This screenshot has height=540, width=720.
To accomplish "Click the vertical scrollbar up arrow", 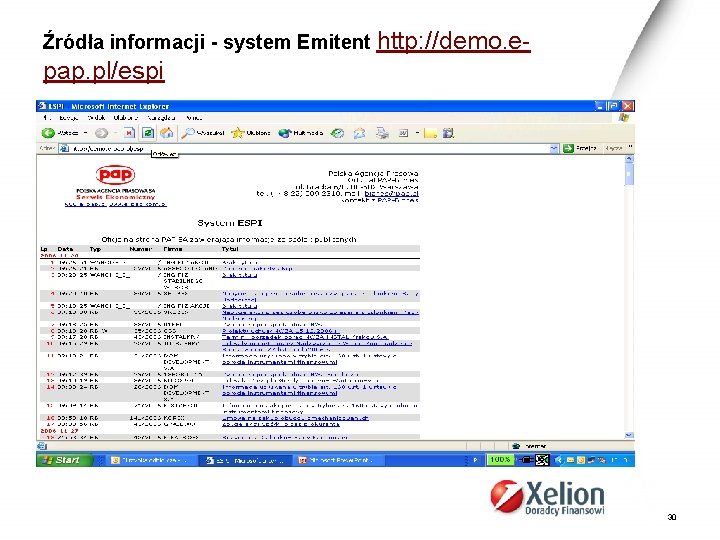I will pyautogui.click(x=629, y=159).
